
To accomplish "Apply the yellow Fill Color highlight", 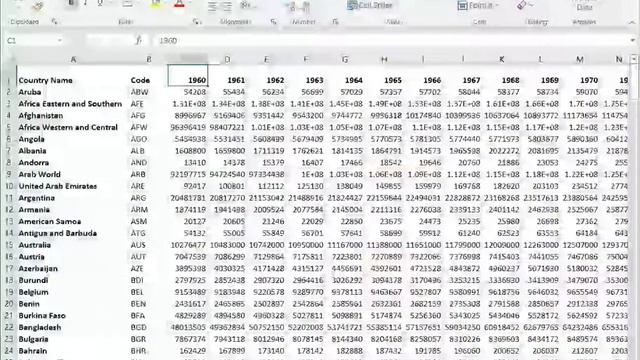I will point(156,4).
